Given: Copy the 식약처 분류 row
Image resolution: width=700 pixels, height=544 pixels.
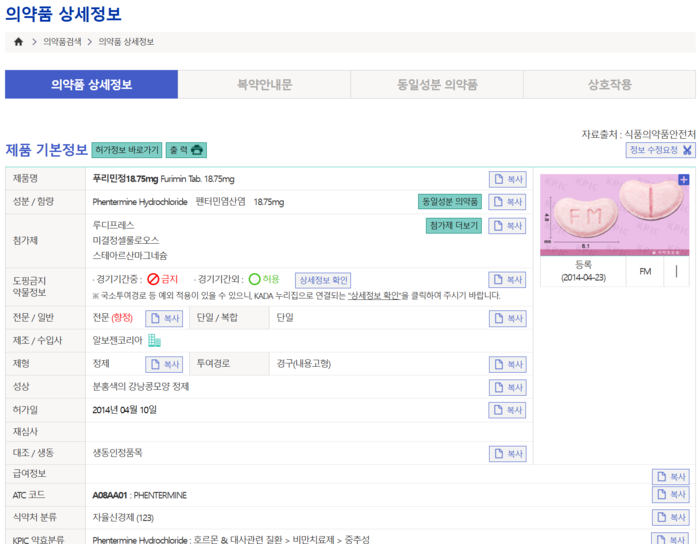Looking at the screenshot, I should (x=671, y=517).
